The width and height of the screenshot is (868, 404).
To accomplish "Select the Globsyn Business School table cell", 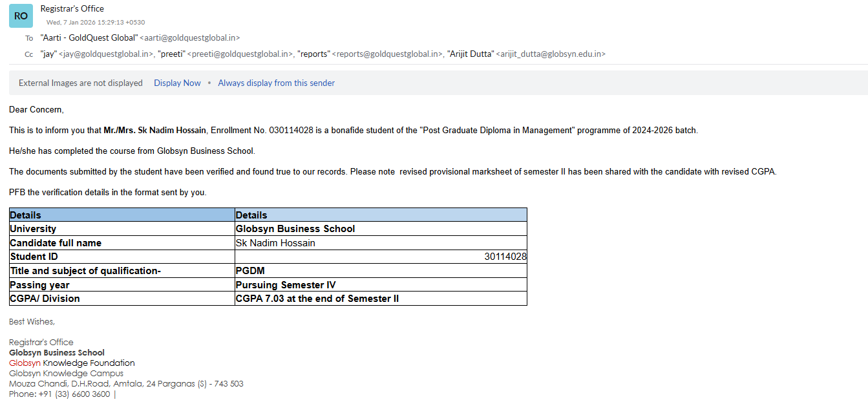I will coord(381,229).
